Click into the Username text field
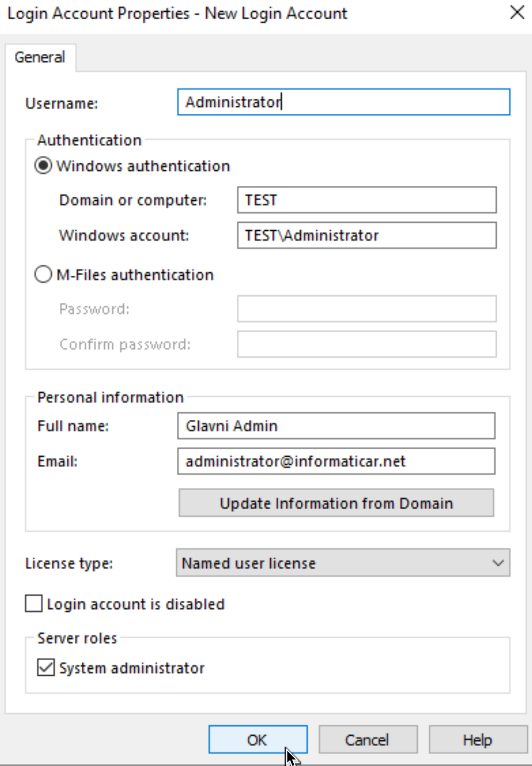 (343, 102)
